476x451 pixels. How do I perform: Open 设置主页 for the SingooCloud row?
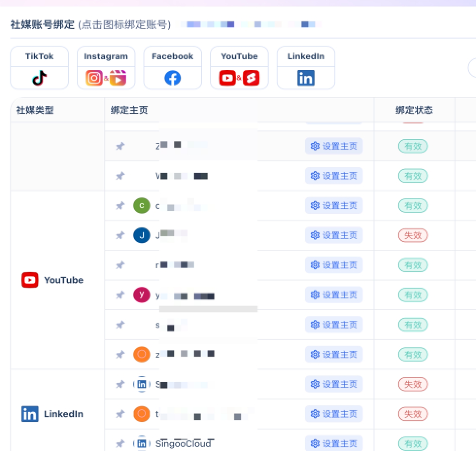point(334,444)
